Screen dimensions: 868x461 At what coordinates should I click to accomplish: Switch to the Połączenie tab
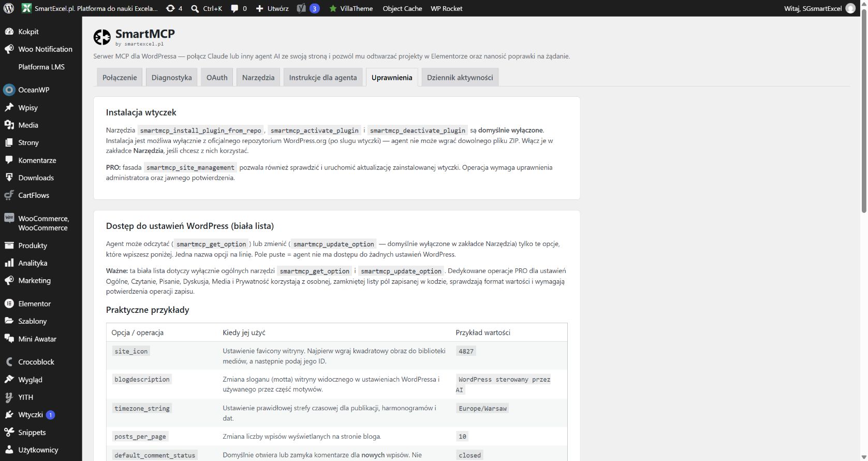point(120,78)
